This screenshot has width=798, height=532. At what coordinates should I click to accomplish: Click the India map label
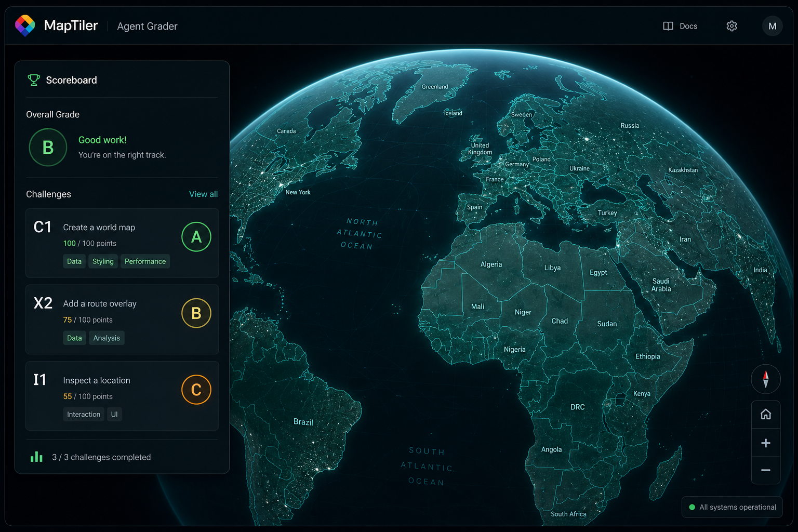(760, 270)
